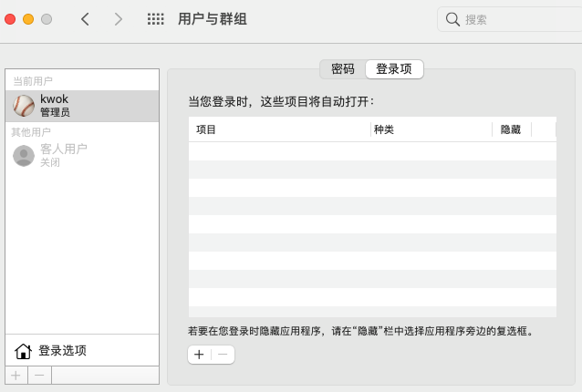Click the kwok baseball avatar
Viewport: 582px width, 392px height.
click(x=24, y=106)
